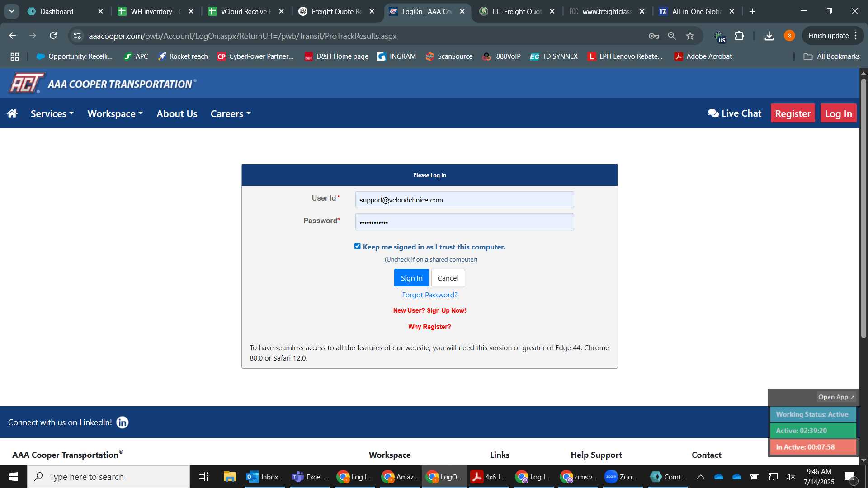Viewport: 868px width, 488px height.
Task: Open File Explorer from the taskbar
Action: coord(230,477)
